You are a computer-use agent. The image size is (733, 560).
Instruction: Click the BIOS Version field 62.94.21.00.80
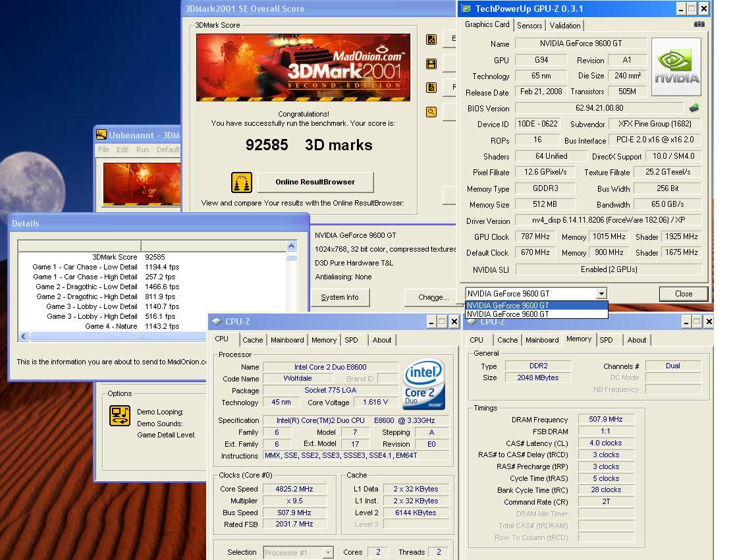[599, 108]
